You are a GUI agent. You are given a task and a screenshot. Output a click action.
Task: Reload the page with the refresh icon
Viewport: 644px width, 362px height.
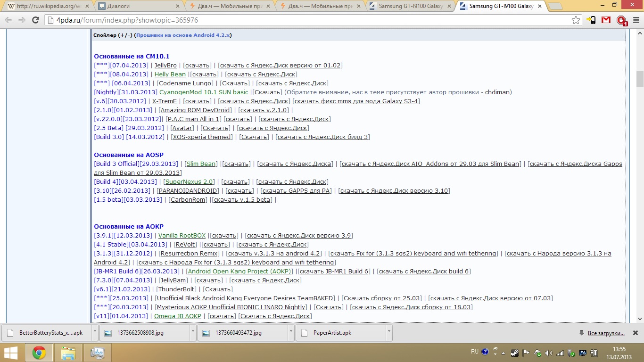[x=35, y=20]
